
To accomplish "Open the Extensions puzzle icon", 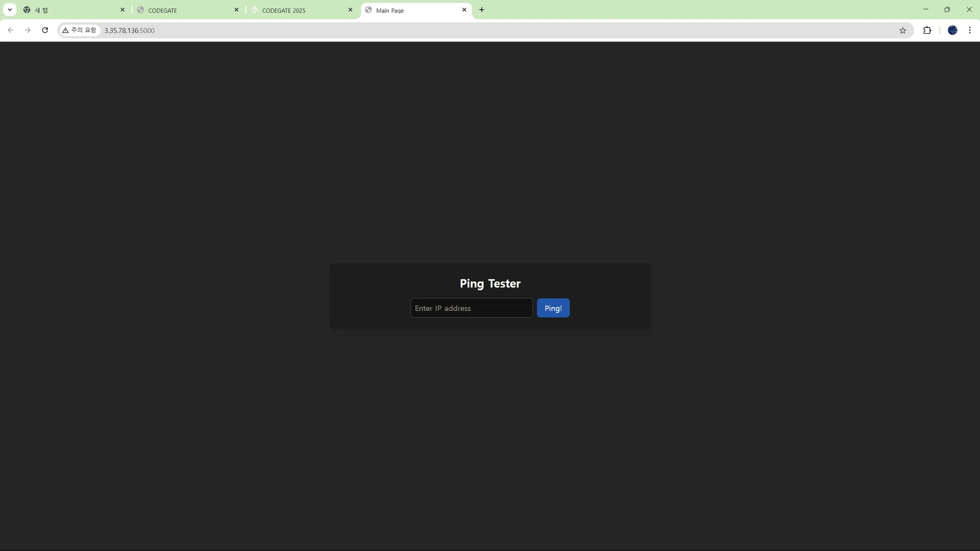I will click(927, 30).
